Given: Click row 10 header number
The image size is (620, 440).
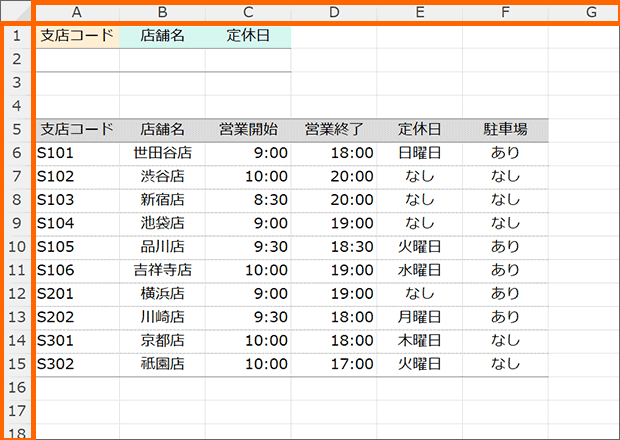Looking at the screenshot, I should [16, 246].
